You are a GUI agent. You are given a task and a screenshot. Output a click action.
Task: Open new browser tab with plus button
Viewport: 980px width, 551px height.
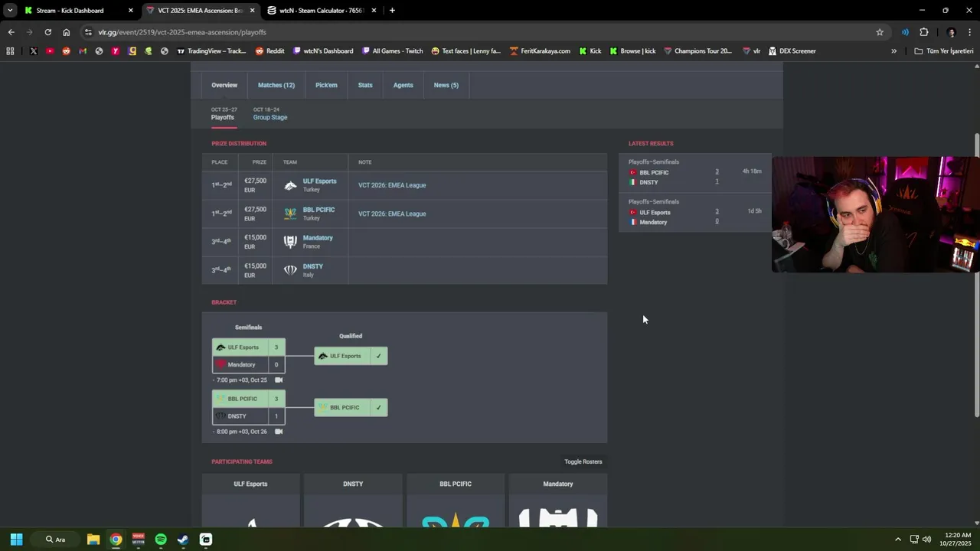click(x=392, y=11)
